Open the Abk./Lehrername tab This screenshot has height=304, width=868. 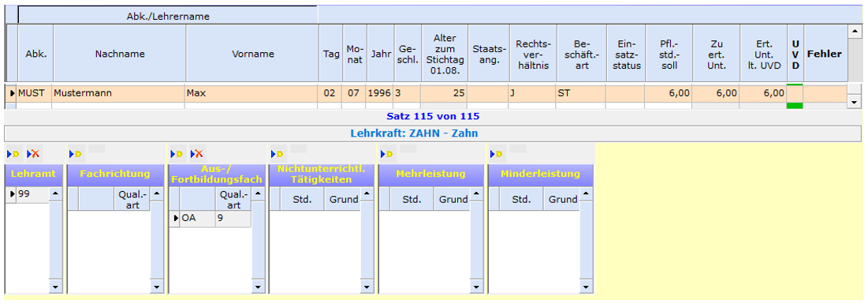[168, 16]
